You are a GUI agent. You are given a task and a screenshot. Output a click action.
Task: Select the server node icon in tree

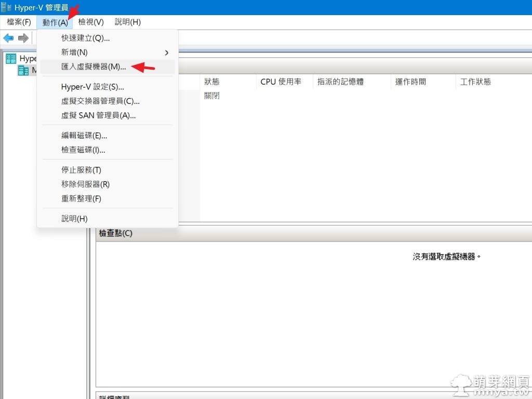coord(23,71)
